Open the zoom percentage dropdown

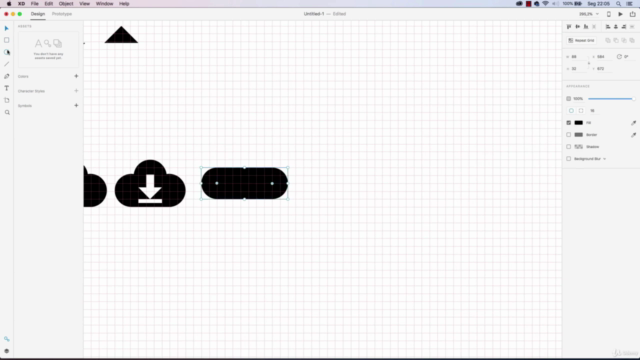click(589, 14)
